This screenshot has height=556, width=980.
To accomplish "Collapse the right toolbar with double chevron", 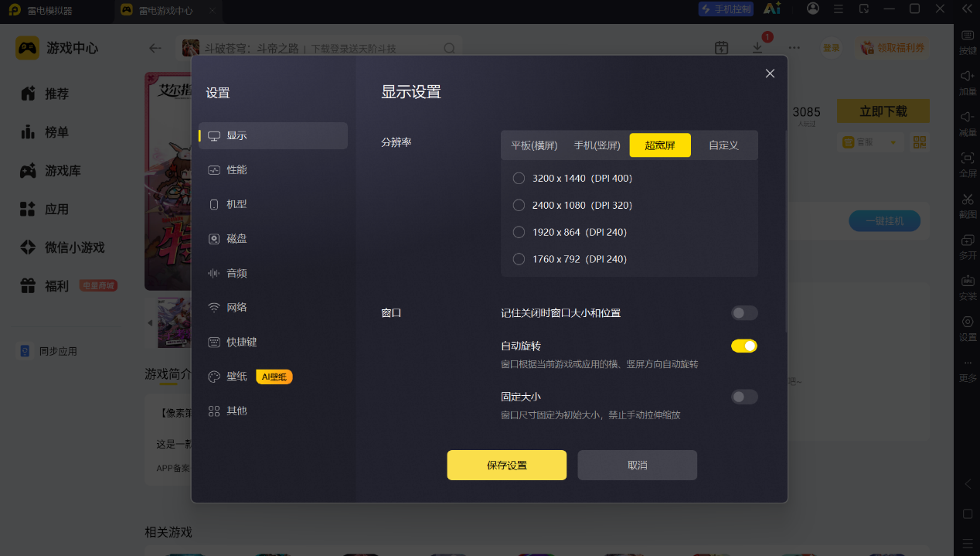I will pyautogui.click(x=967, y=9).
